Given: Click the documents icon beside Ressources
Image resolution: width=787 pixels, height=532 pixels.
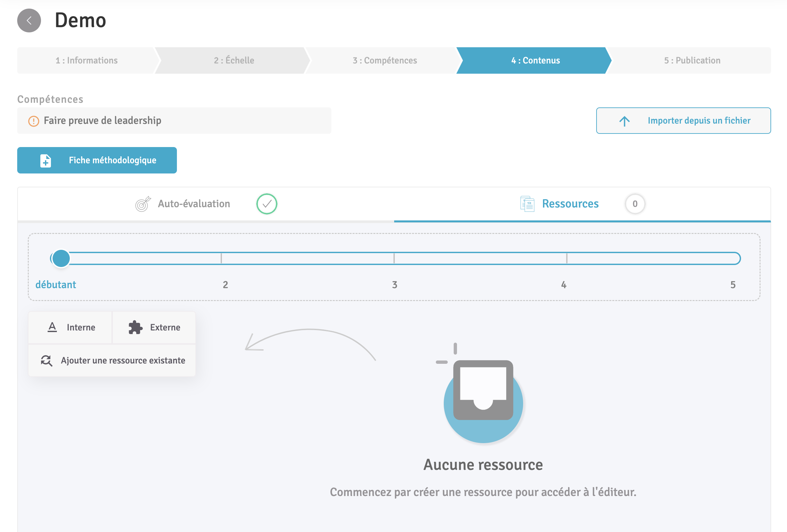Looking at the screenshot, I should (527, 204).
